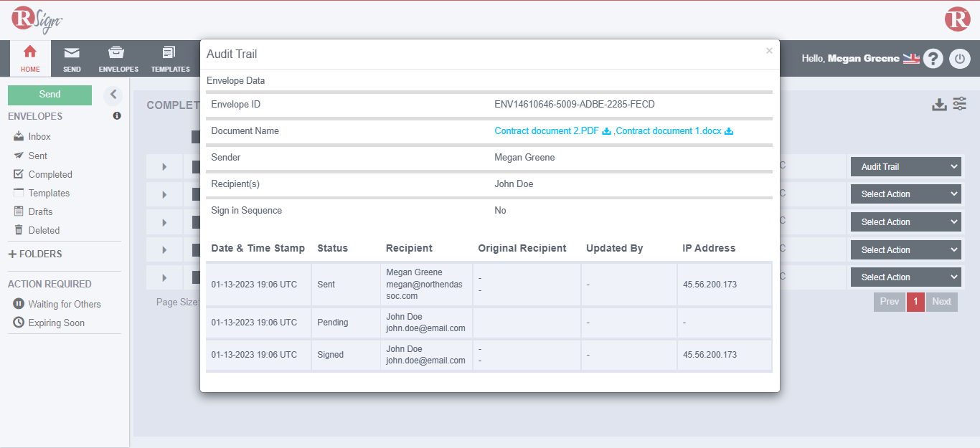Click the help question mark icon
980x448 pixels.
coord(932,59)
